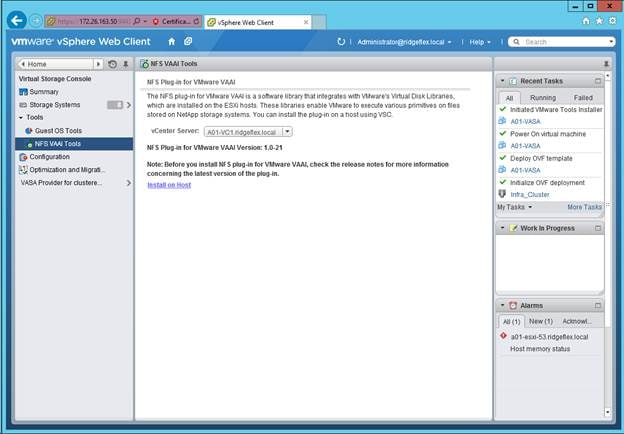Viewport: 624px width, 434px height.
Task: Click the Guest OS Tools icon
Action: point(29,130)
